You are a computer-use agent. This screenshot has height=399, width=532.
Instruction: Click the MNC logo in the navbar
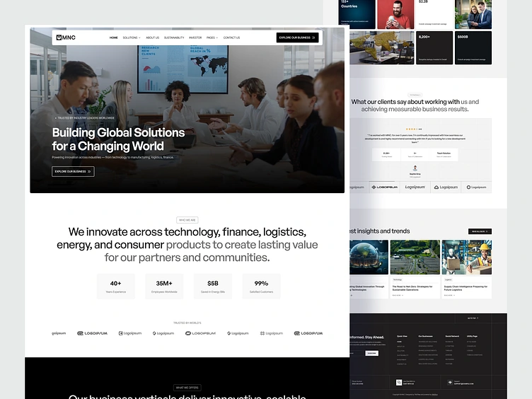[66, 37]
